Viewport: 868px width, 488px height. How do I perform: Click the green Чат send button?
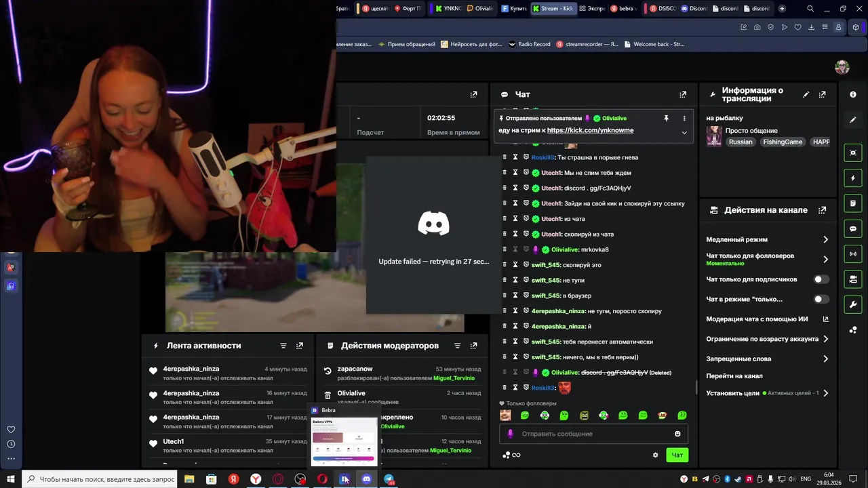677,455
